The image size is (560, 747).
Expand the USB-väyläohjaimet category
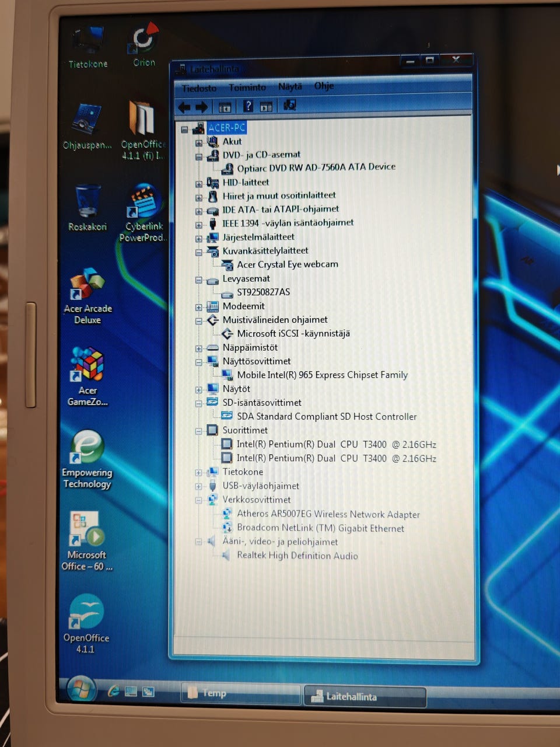[x=199, y=486]
